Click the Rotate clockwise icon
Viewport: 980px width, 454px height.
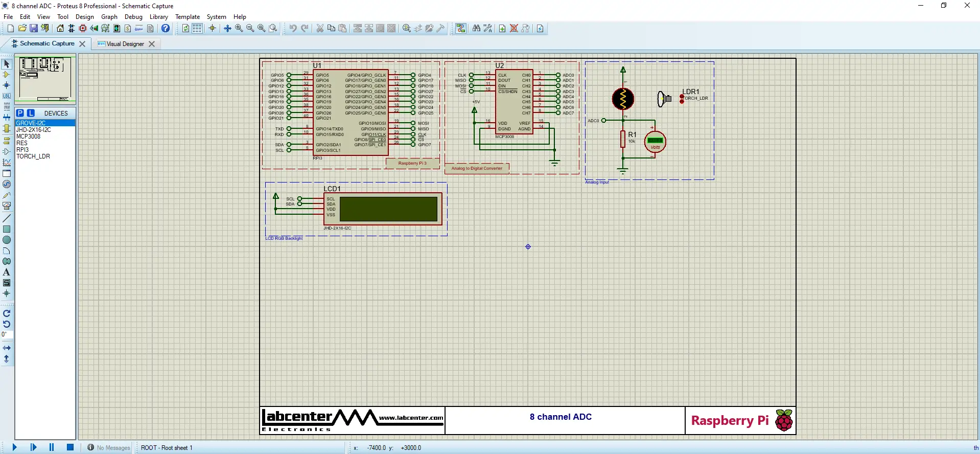[x=7, y=313]
